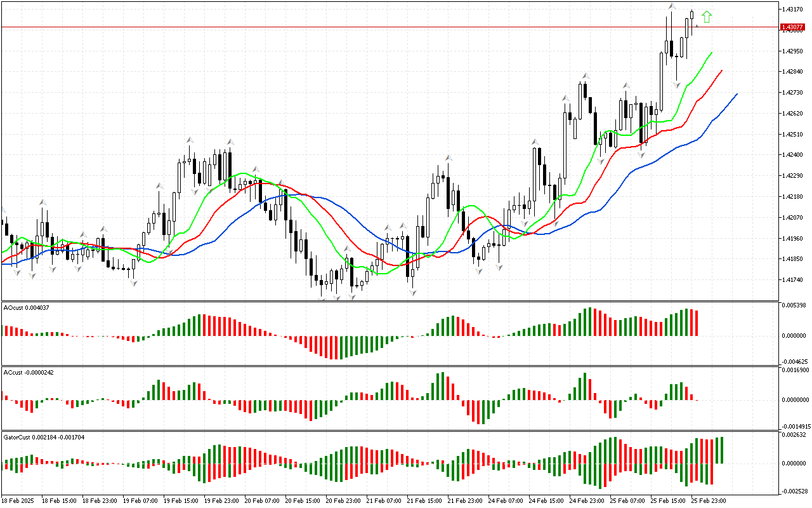Select the 25 Feb 07:00 time label
Viewport: 812px width, 508px height.
coord(627,501)
